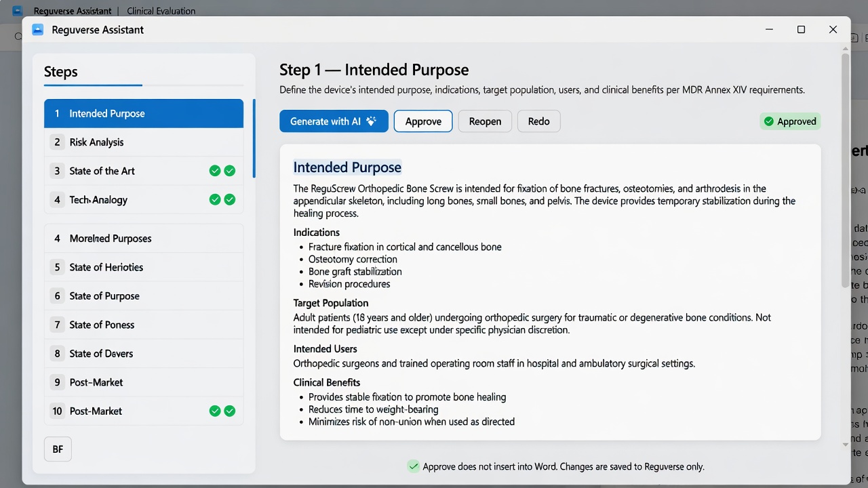Click the left green check on State of the Art

215,171
